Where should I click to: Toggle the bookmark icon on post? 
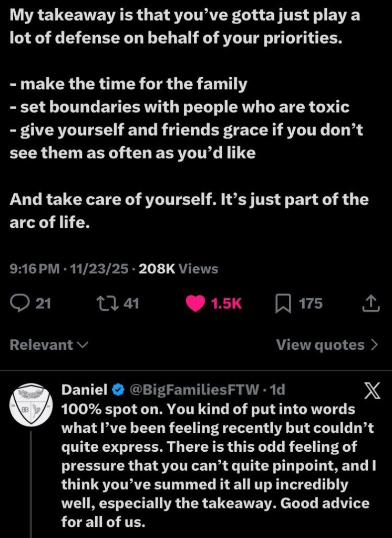pos(283,304)
